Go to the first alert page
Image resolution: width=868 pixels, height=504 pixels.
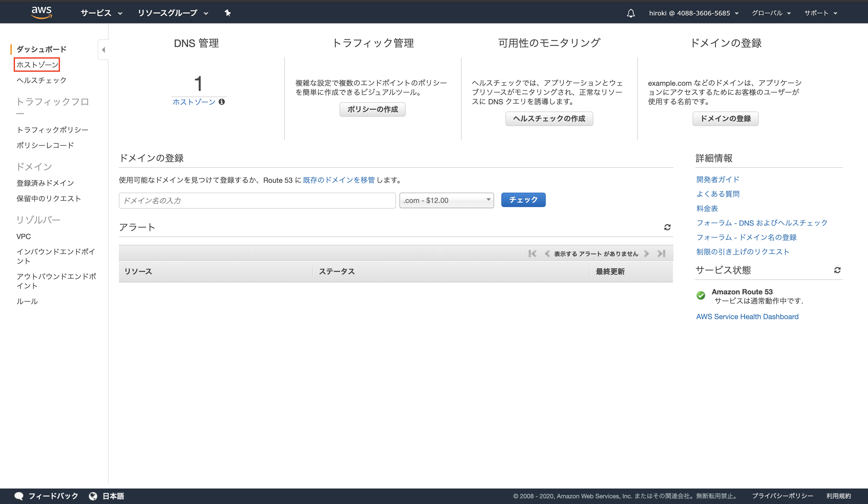coord(533,253)
